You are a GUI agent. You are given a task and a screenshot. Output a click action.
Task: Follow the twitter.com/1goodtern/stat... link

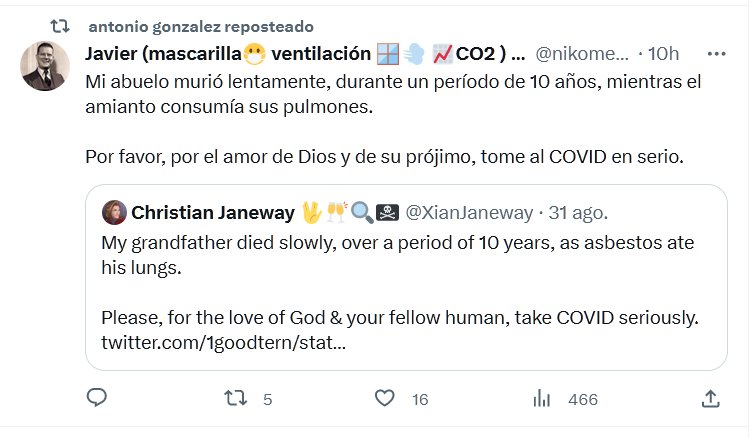click(224, 344)
